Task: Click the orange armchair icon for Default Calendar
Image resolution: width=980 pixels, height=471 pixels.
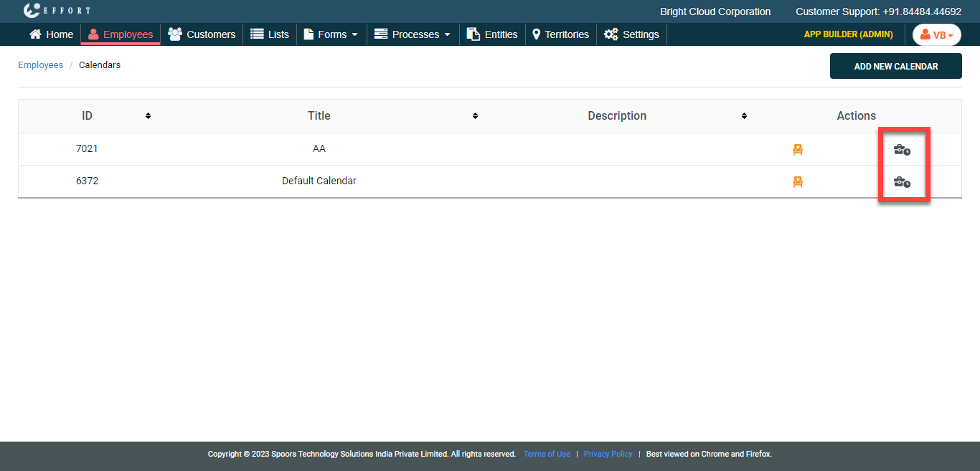Action: [x=797, y=181]
